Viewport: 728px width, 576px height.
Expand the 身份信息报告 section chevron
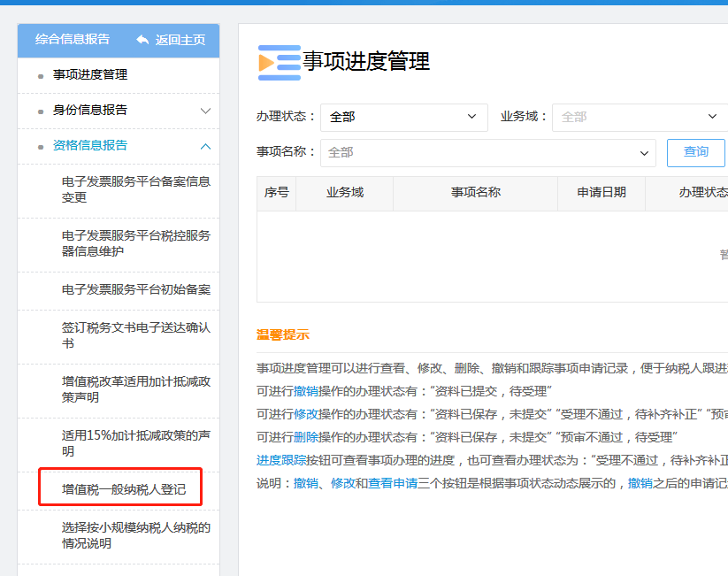(x=205, y=111)
